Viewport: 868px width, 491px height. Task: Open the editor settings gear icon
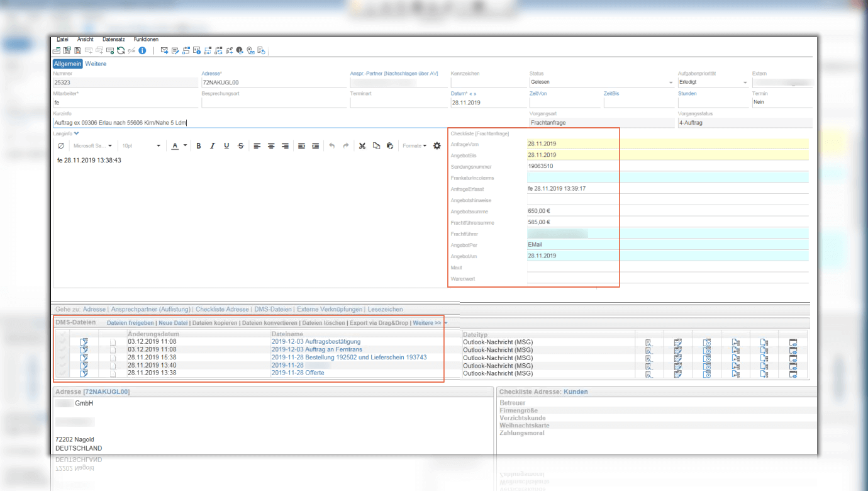click(x=437, y=146)
